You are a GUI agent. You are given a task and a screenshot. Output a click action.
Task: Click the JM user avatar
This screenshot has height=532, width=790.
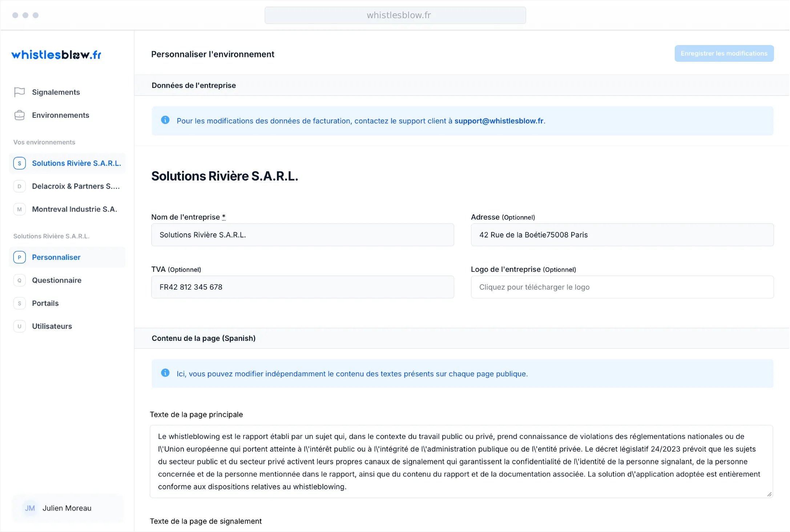(x=30, y=508)
